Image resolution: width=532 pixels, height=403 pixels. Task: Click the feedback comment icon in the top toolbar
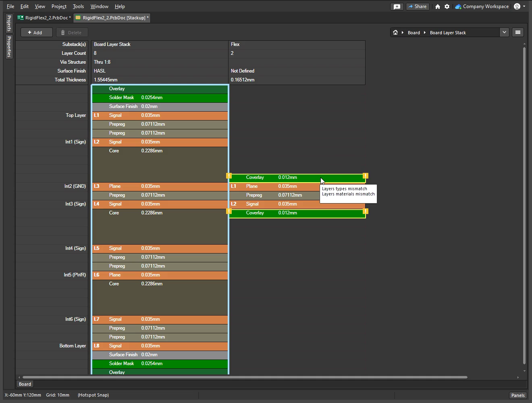397,6
